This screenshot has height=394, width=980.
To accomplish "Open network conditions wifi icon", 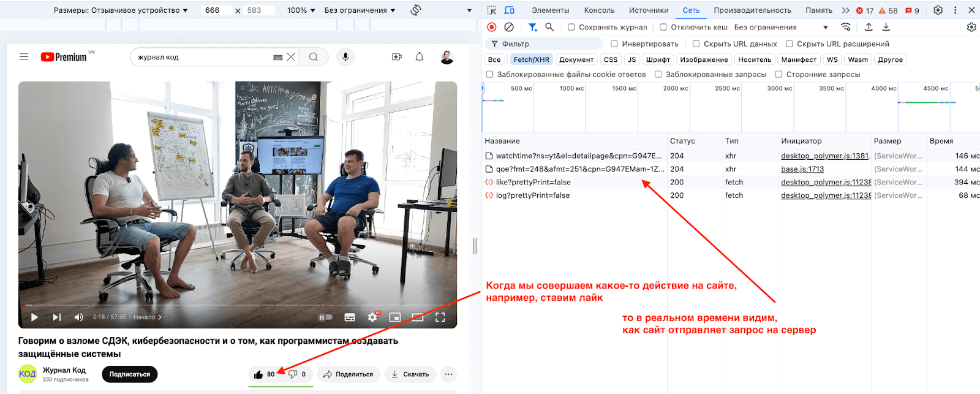I will click(846, 27).
